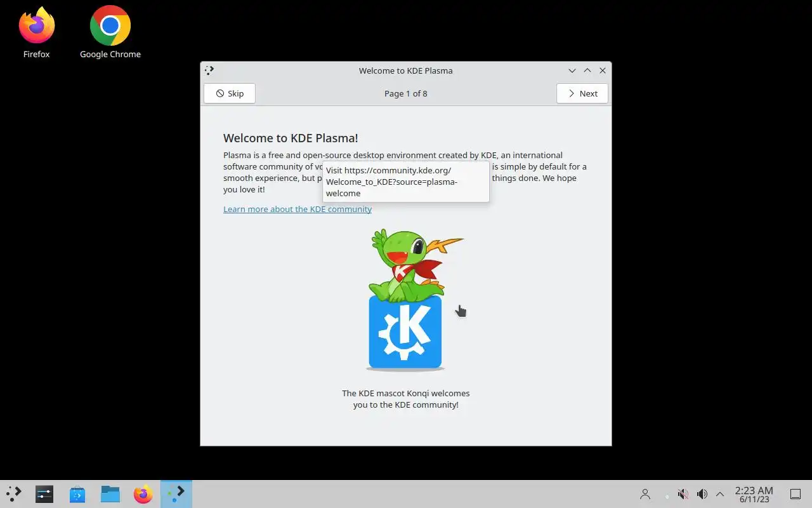Launch System Settings from the taskbar
Viewport: 812px width, 508px height.
coord(44,494)
